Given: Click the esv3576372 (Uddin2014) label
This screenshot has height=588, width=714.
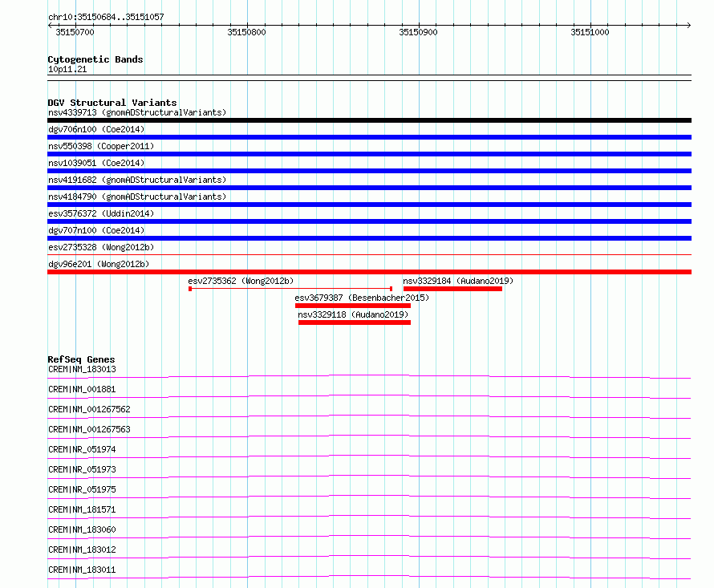Looking at the screenshot, I should coord(101,213).
